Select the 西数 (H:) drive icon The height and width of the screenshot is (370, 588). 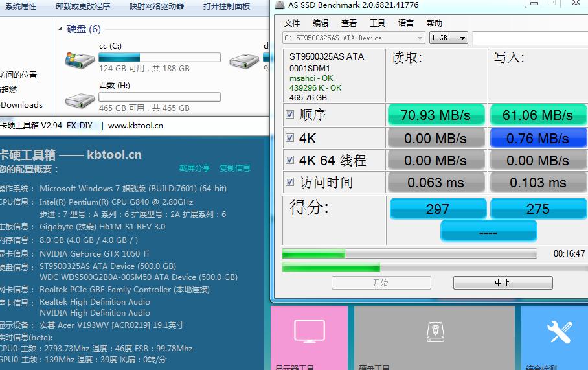point(80,100)
